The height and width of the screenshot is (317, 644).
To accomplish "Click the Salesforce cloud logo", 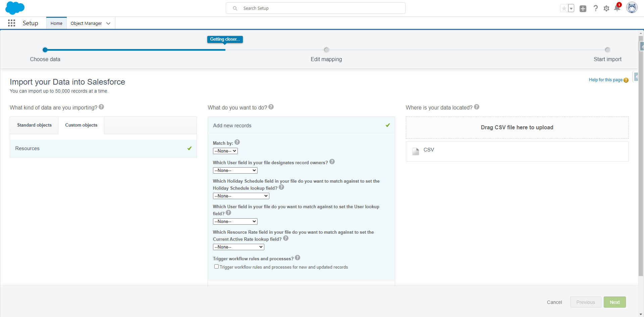I will click(x=15, y=8).
